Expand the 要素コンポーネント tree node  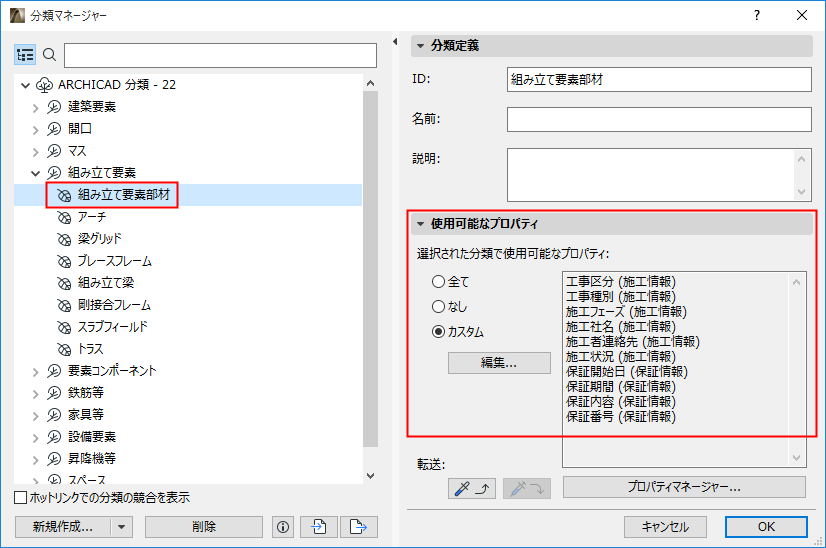coord(35,372)
